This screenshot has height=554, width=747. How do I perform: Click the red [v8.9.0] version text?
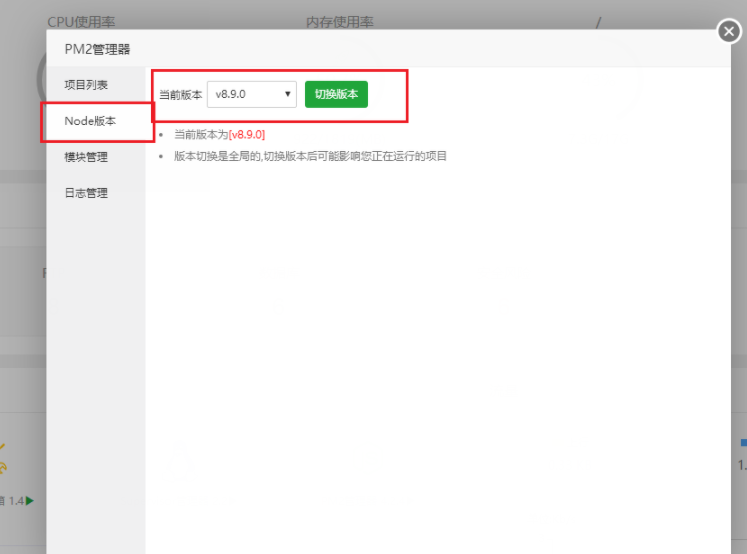(x=247, y=135)
